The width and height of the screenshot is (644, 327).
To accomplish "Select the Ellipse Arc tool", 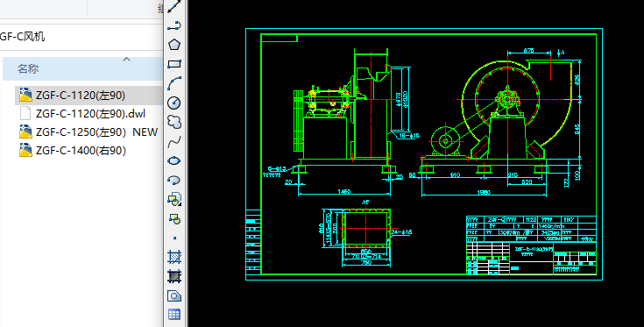I will tap(174, 180).
